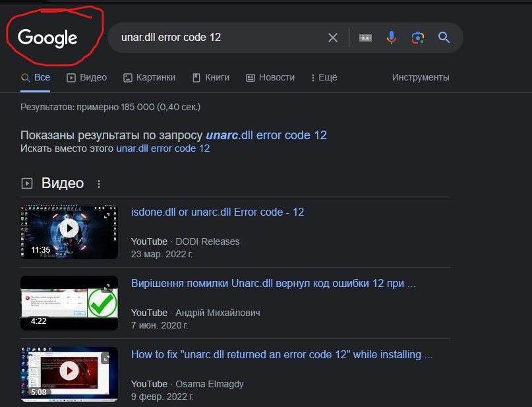Click the Google logo
This screenshot has width=532, height=407.
pos(47,38)
